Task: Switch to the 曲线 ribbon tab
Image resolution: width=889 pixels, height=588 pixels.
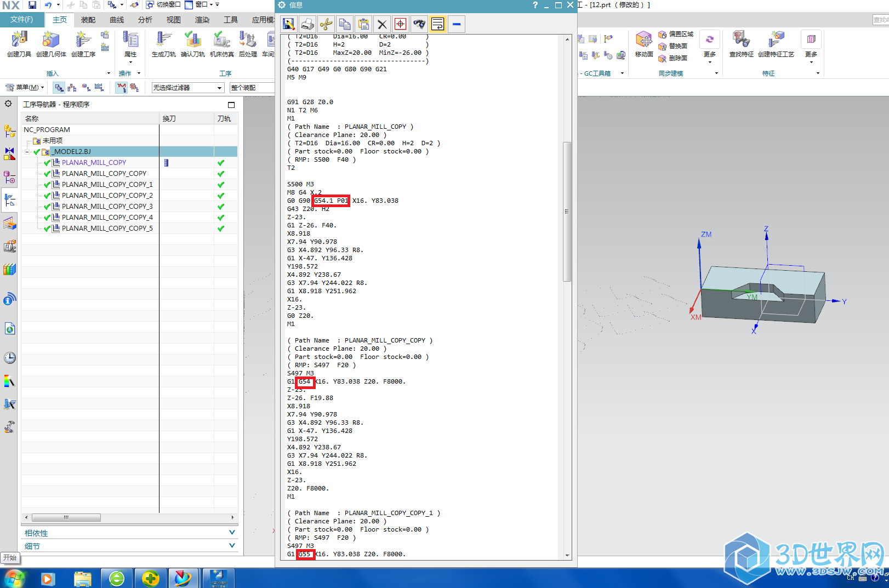Action: [117, 20]
